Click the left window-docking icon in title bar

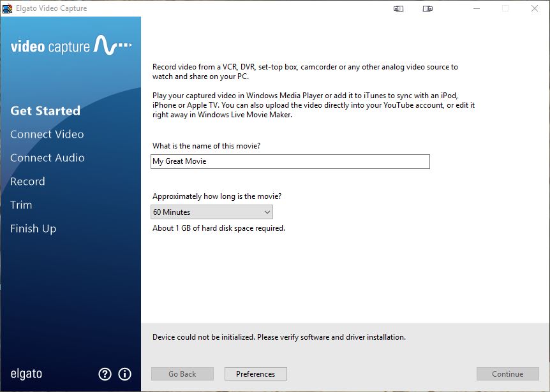(398, 9)
